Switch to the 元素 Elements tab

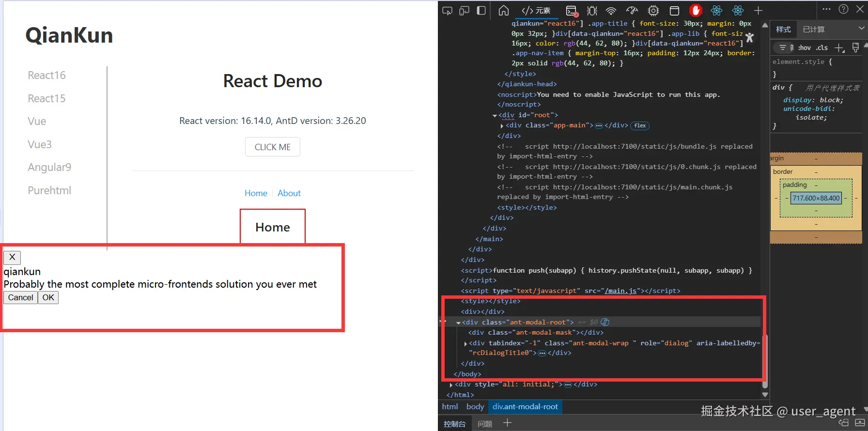click(x=536, y=11)
